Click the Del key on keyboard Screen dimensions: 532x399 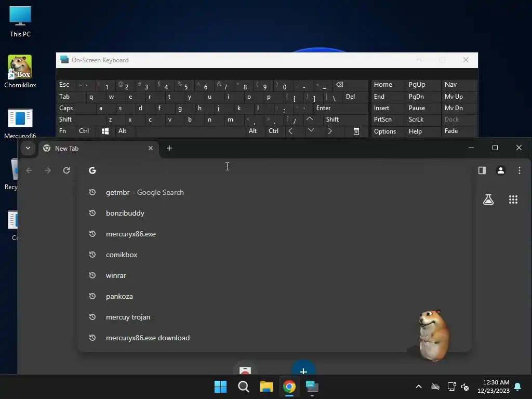(x=355, y=97)
